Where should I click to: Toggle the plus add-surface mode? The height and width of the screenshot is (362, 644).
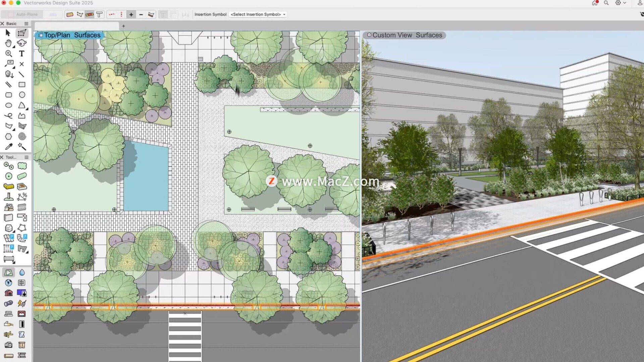131,14
